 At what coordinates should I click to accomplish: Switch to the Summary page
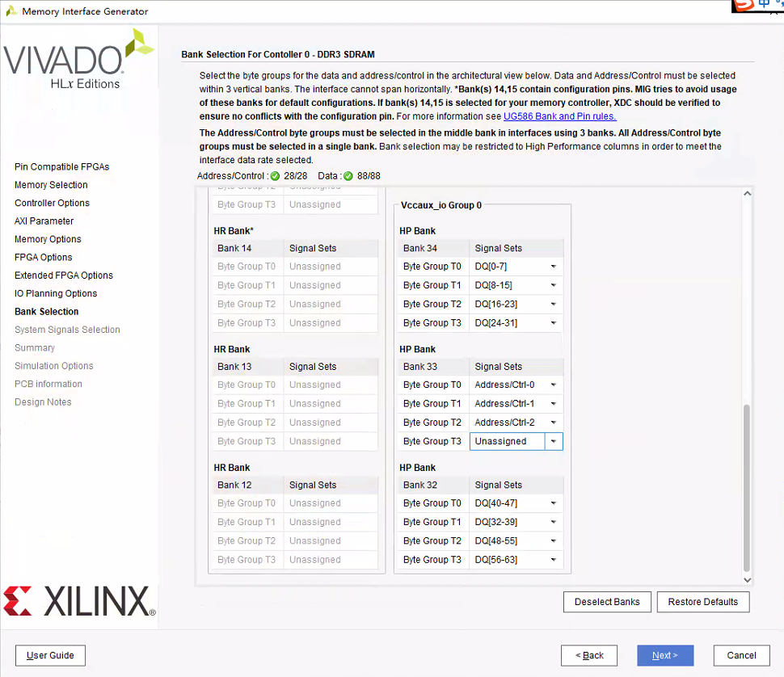pos(35,347)
